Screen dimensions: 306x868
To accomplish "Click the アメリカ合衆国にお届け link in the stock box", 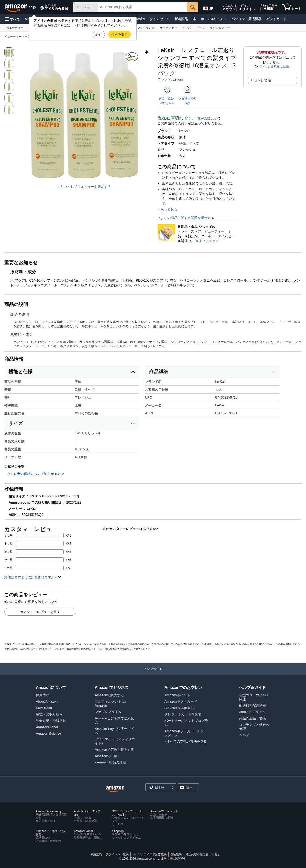I will (x=275, y=67).
